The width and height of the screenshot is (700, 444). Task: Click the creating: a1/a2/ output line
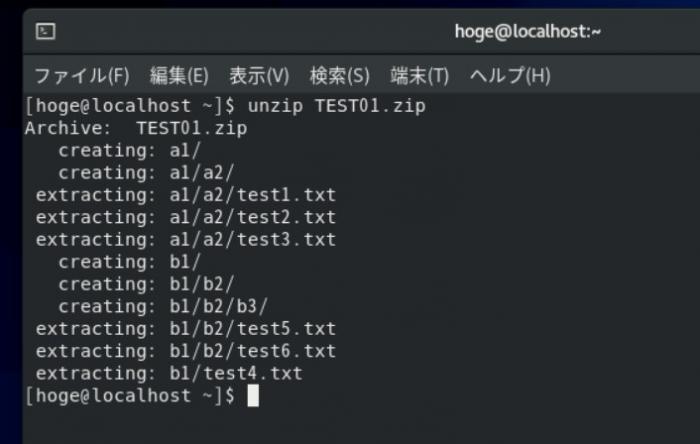146,173
